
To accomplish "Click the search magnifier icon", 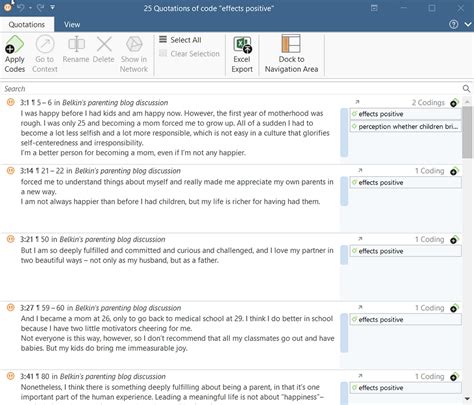I will [x=466, y=89].
